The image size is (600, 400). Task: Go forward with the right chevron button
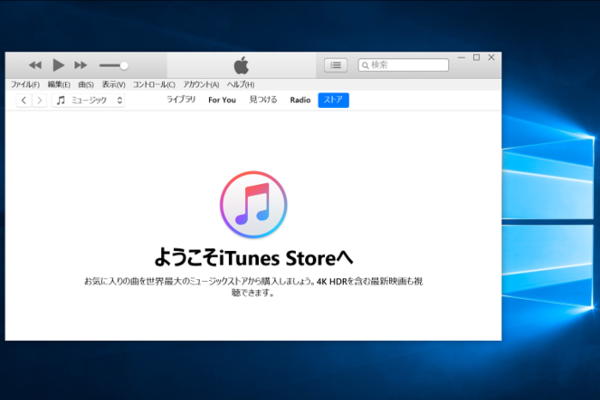pyautogui.click(x=39, y=100)
